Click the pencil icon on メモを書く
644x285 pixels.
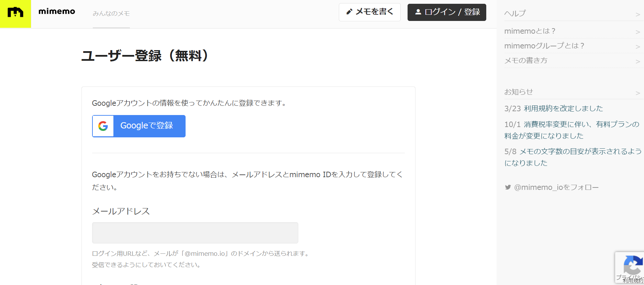pyautogui.click(x=349, y=12)
